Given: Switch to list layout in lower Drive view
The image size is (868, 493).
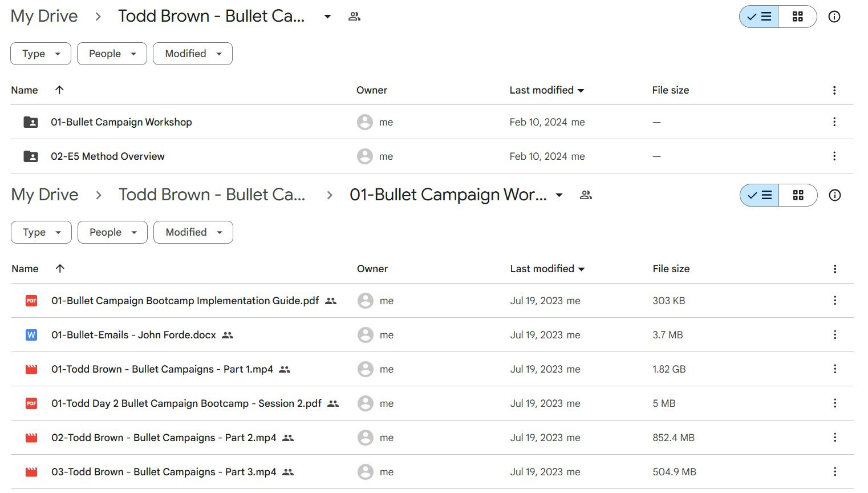Looking at the screenshot, I should pyautogui.click(x=760, y=195).
